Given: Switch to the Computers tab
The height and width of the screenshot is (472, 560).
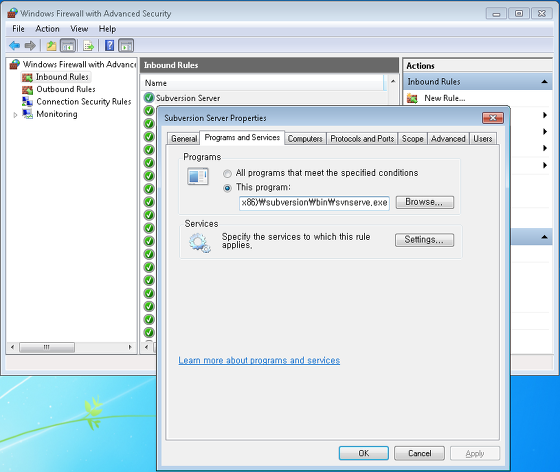Looking at the screenshot, I should (x=305, y=139).
